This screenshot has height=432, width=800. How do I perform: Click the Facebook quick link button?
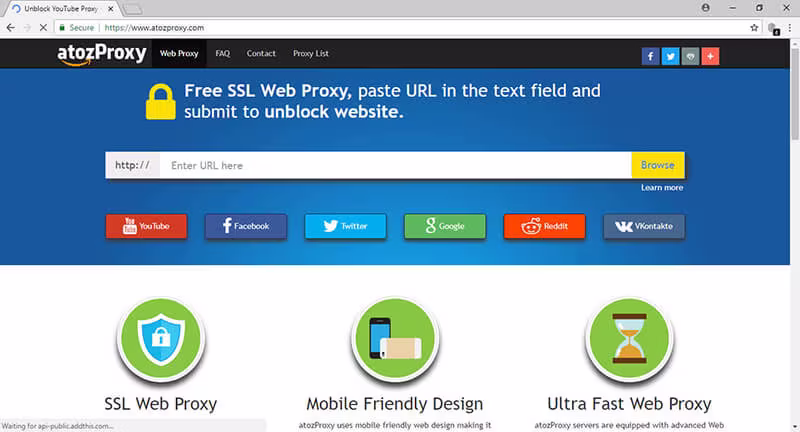coord(246,226)
